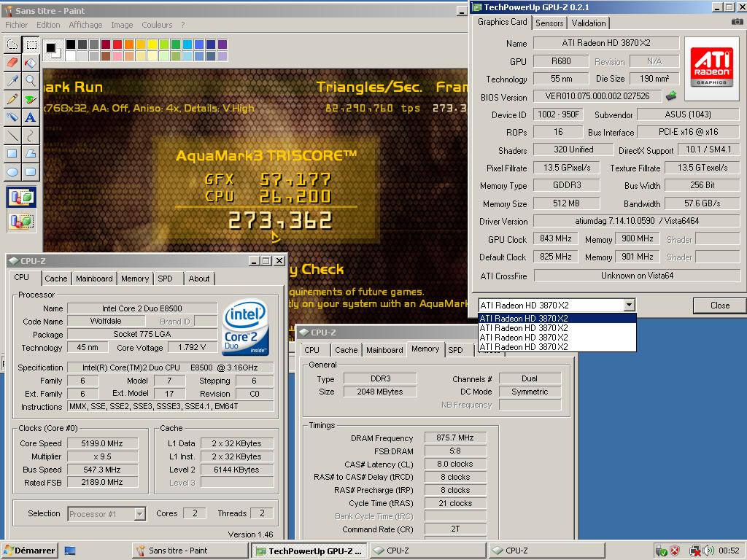The image size is (747, 560).
Task: Select the Free-Form Select tool in Paint
Action: click(x=12, y=44)
